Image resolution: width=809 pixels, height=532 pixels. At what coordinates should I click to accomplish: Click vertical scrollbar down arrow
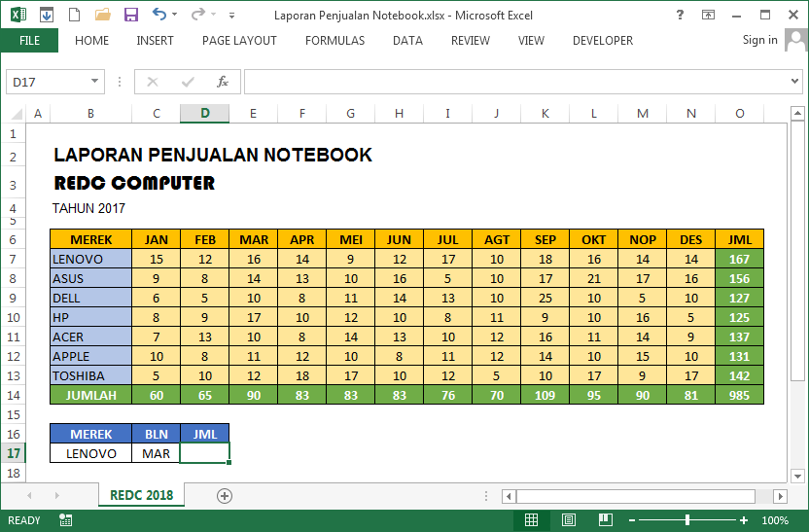(x=797, y=476)
